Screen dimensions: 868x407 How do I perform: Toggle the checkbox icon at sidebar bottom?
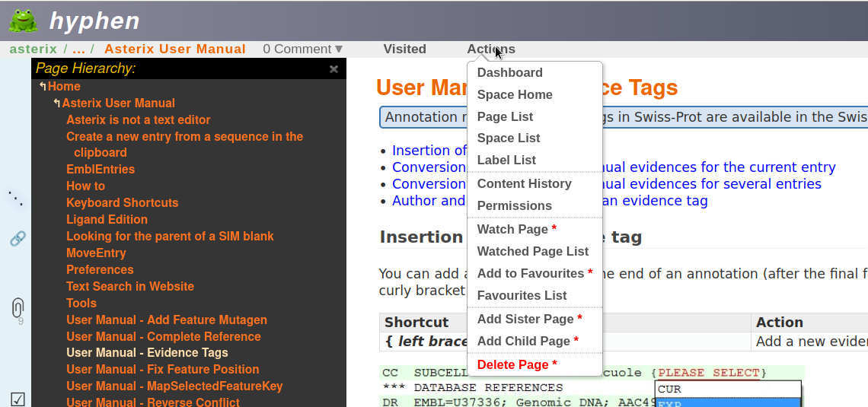18,398
